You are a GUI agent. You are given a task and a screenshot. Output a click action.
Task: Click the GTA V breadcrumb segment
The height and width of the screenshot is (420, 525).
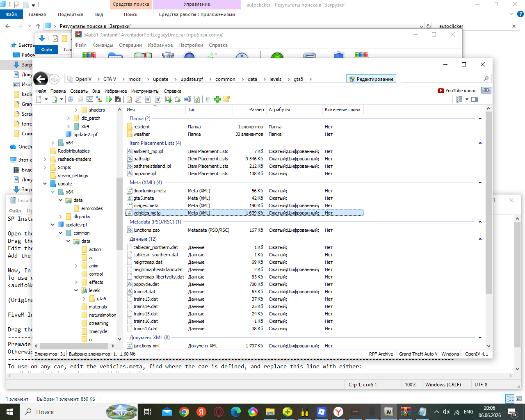pyautogui.click(x=110, y=79)
